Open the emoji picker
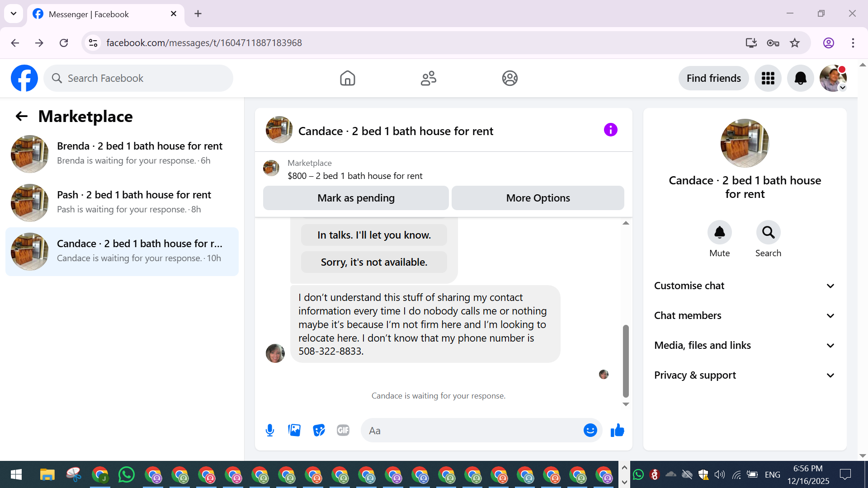 click(590, 430)
